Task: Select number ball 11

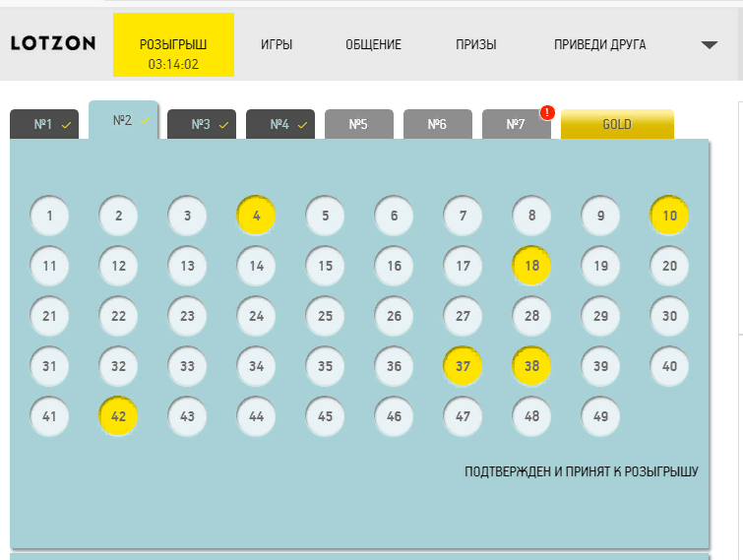Action: [x=49, y=266]
